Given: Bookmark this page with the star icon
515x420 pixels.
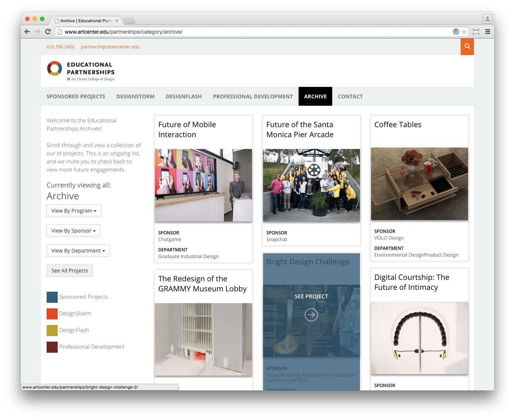Looking at the screenshot, I should click(x=464, y=32).
